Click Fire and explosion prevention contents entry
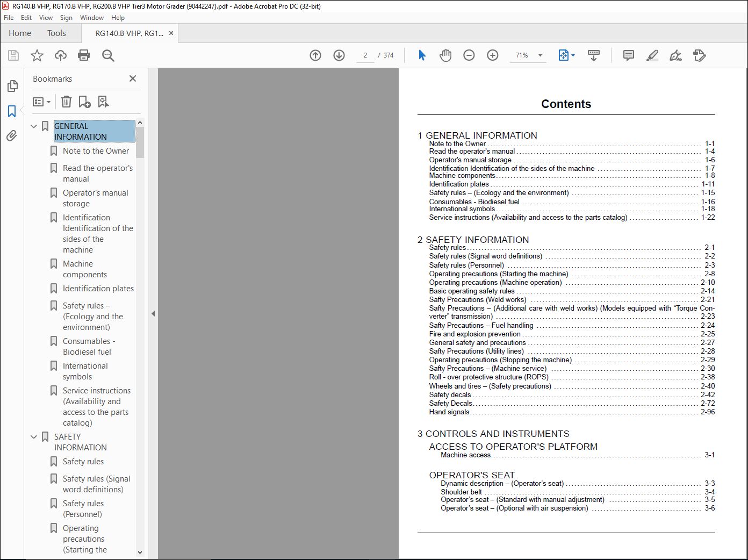This screenshot has width=748, height=560. (x=572, y=334)
